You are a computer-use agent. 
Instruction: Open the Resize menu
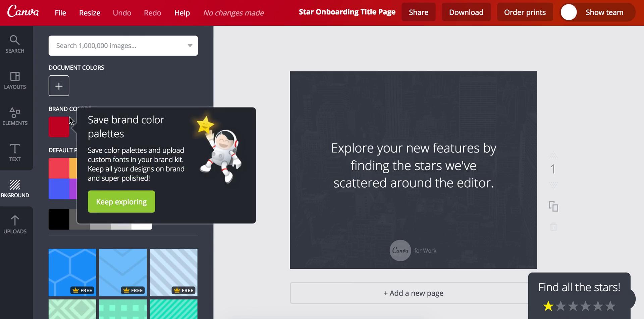coord(90,13)
